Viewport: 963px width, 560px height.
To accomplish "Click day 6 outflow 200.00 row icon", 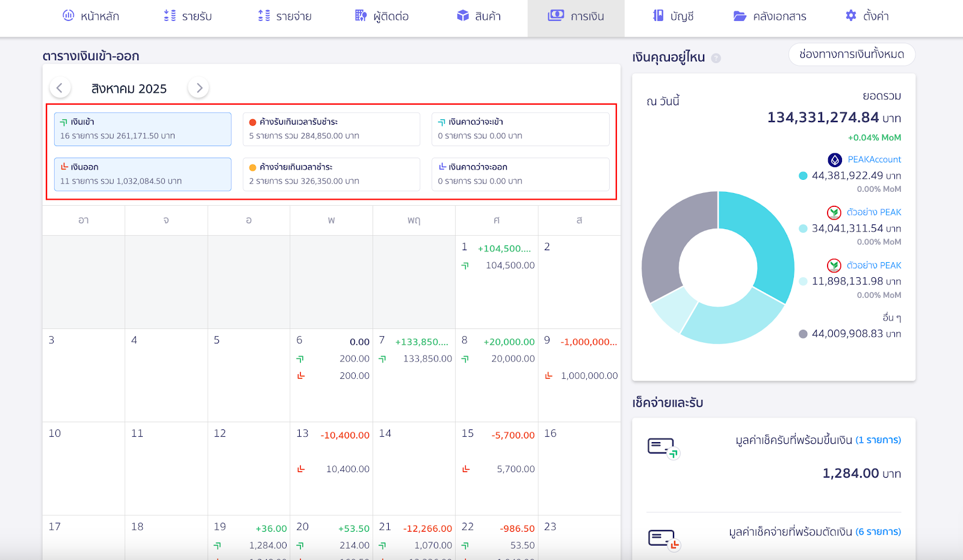I will point(301,375).
